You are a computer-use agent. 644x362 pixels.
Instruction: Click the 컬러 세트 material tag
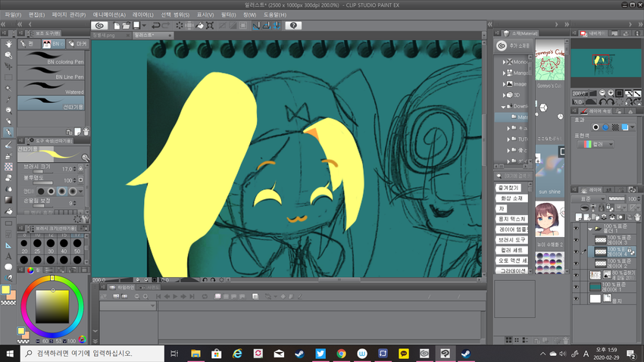(511, 250)
